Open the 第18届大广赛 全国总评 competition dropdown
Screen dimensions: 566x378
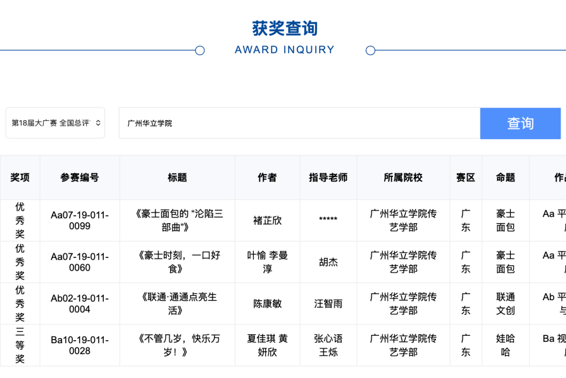pyautogui.click(x=55, y=123)
